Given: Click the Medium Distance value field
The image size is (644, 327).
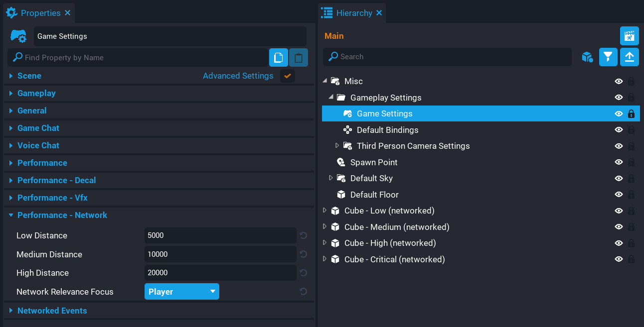Looking at the screenshot, I should tap(220, 254).
